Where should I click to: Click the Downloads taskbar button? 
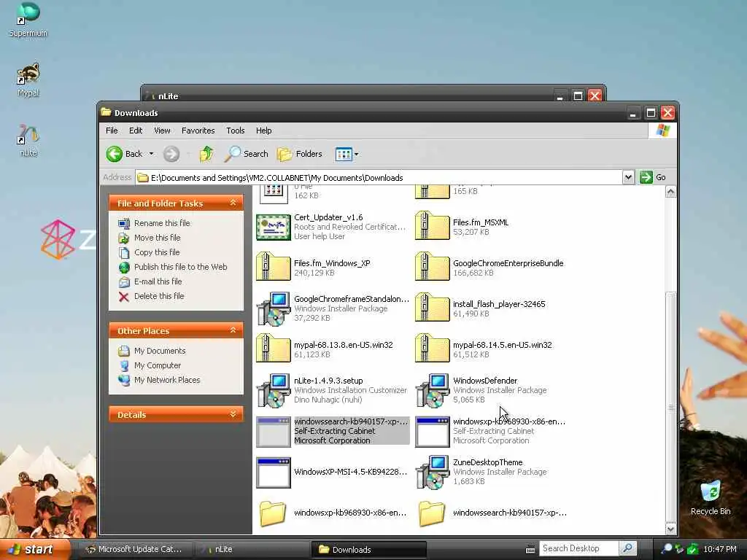click(368, 549)
